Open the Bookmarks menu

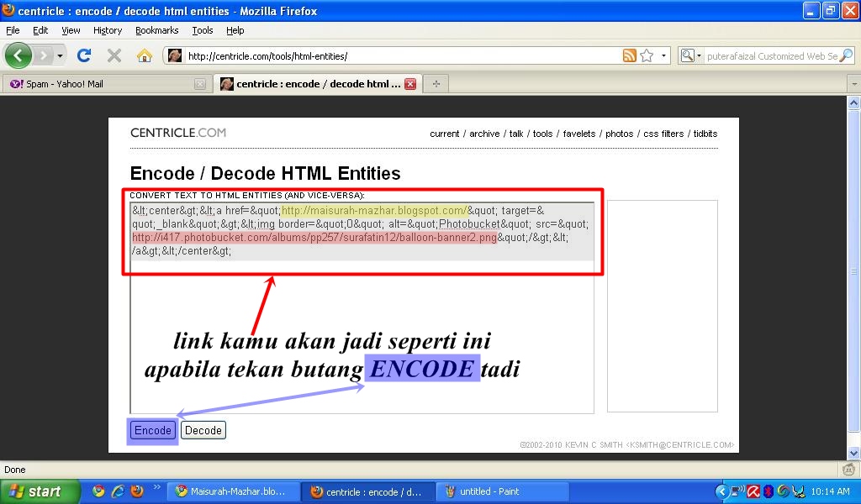pyautogui.click(x=157, y=30)
